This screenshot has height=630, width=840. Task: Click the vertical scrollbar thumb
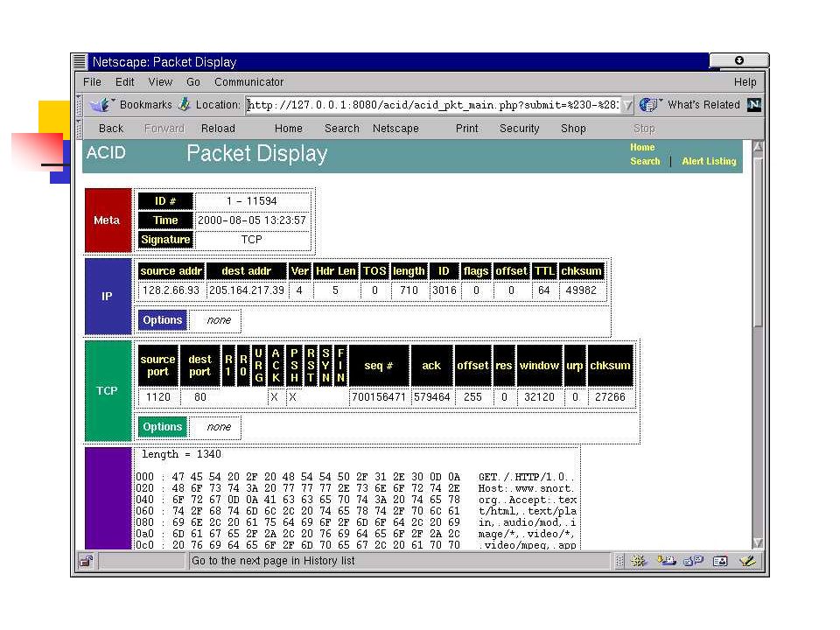(x=758, y=241)
